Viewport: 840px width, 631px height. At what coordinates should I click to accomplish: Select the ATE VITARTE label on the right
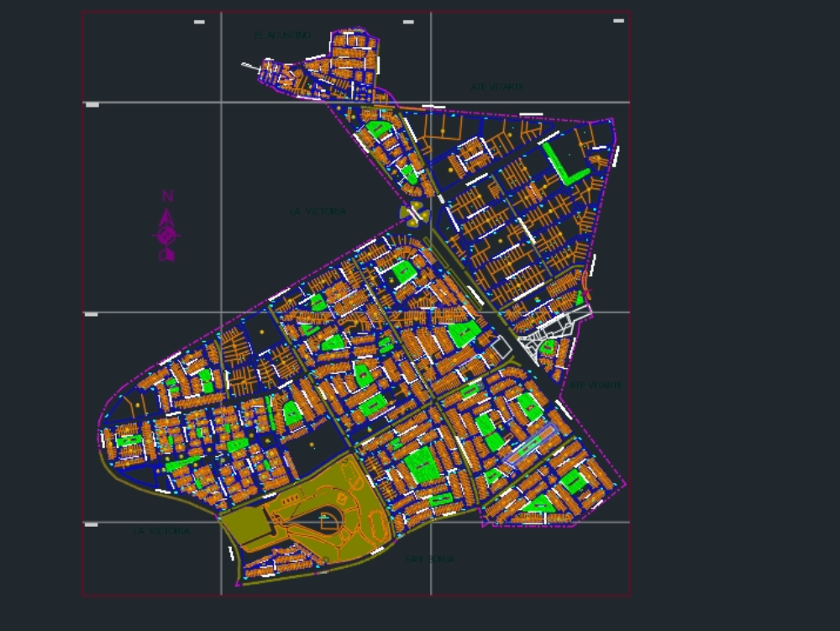(x=597, y=385)
